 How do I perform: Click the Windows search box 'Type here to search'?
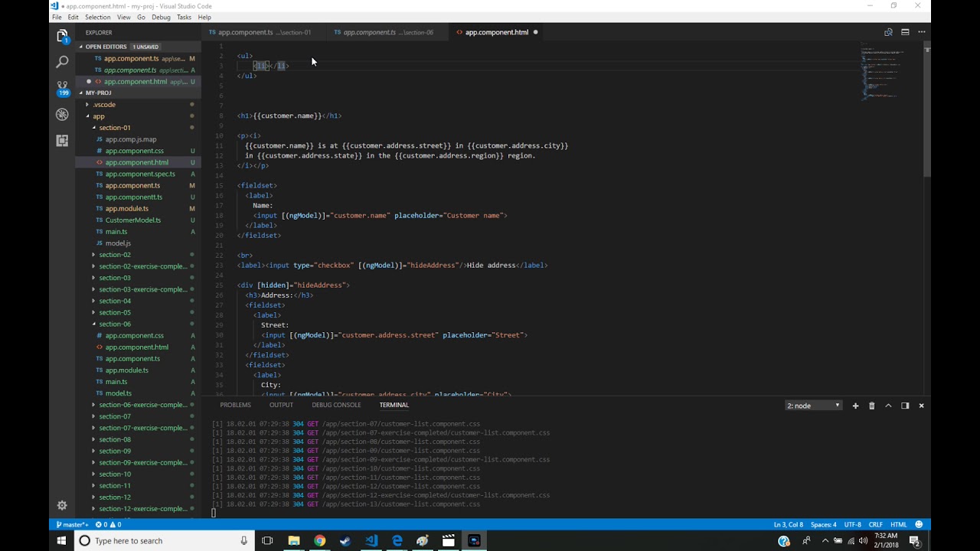tap(165, 540)
